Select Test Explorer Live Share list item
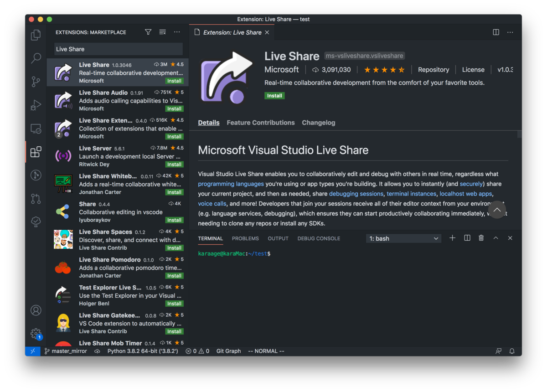 (x=118, y=295)
